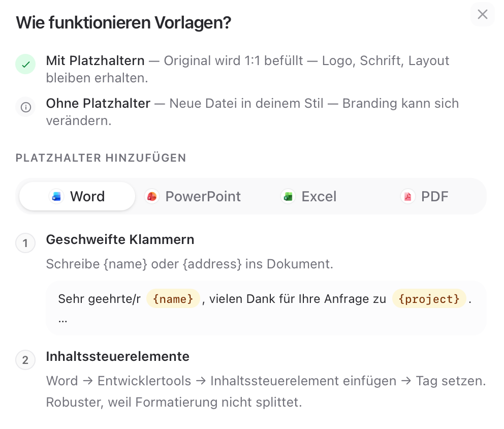The width and height of the screenshot is (504, 429).
Task: Click the Ohne Platzhalter label
Action: [99, 103]
